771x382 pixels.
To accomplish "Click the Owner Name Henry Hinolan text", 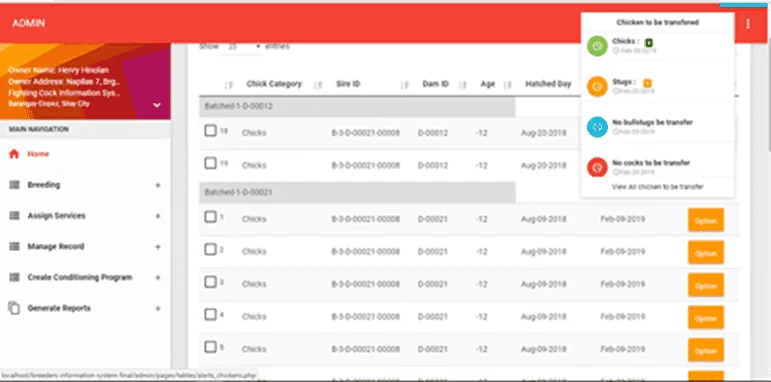I will tap(59, 70).
